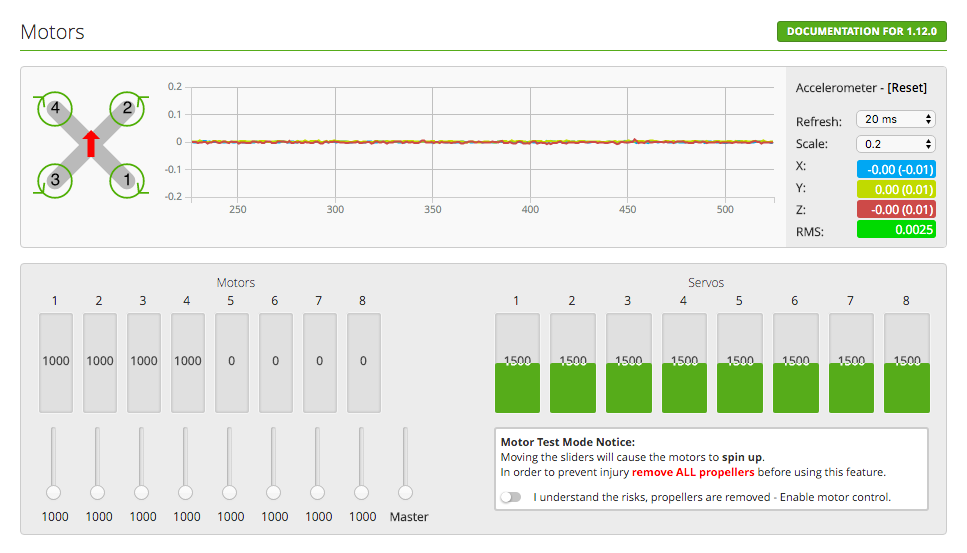Click motor 1 output value bar
Screen dimensions: 967x553
tap(56, 362)
